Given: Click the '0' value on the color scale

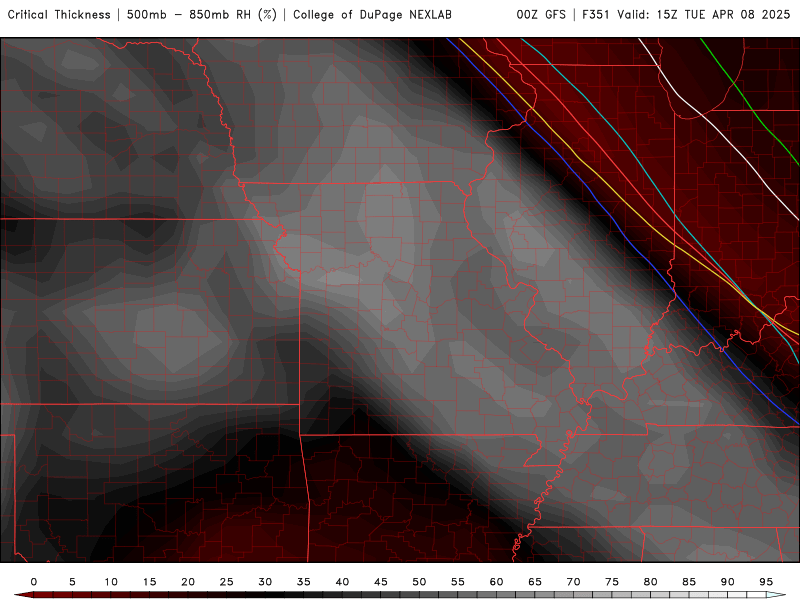Looking at the screenshot, I should tap(34, 582).
